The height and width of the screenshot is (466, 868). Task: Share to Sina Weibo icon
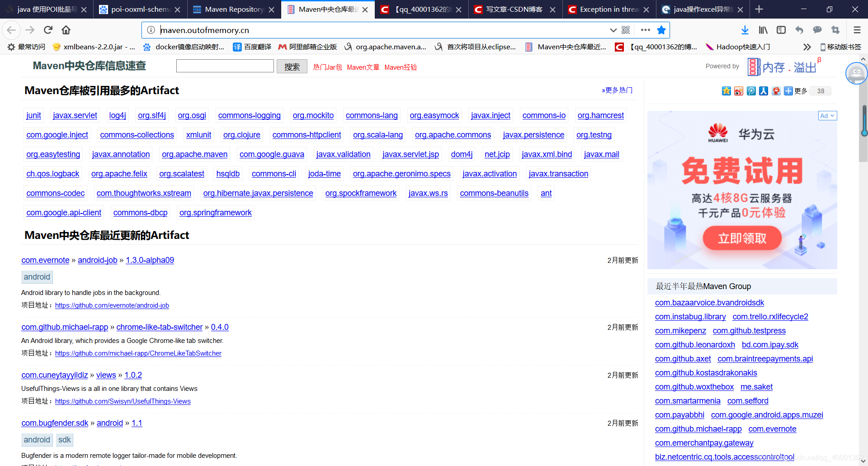click(739, 91)
